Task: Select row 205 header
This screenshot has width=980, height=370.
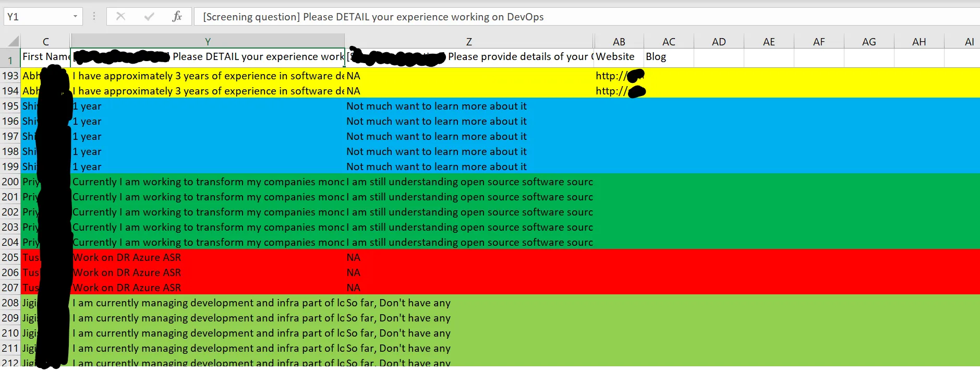Action: (10, 257)
